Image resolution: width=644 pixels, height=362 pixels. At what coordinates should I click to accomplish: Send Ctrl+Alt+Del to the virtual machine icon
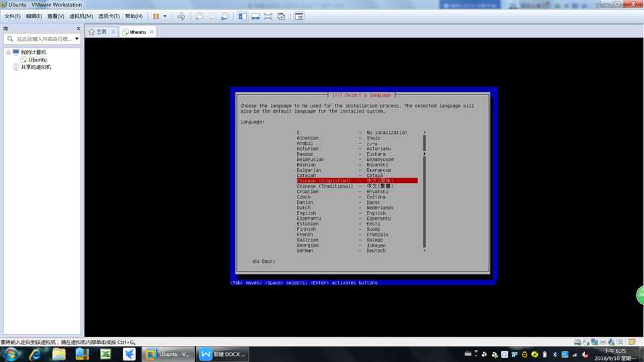[x=180, y=16]
